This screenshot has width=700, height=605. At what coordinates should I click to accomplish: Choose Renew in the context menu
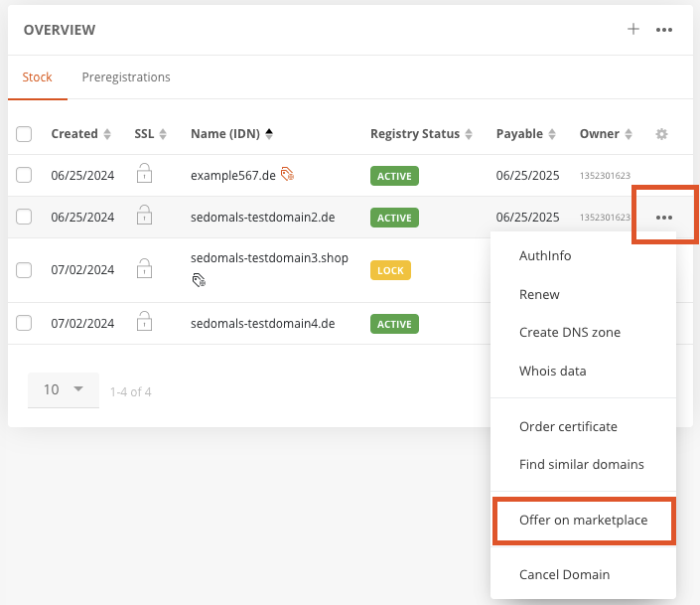point(583,294)
